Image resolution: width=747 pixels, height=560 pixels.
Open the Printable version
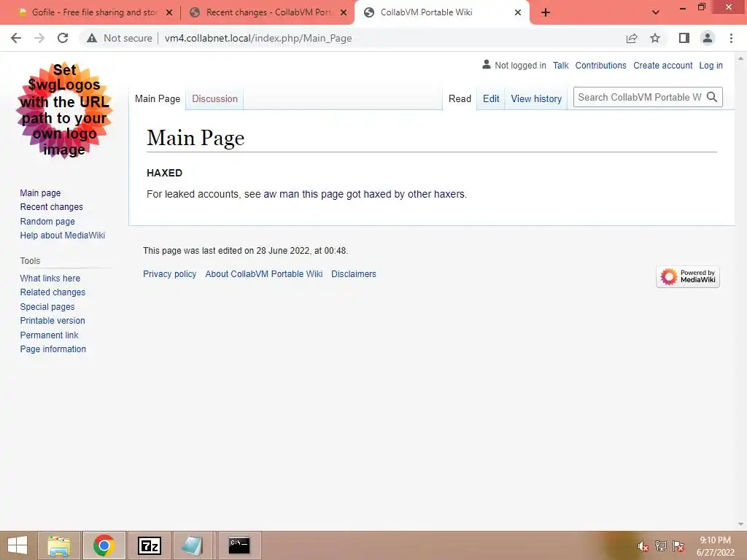(x=53, y=321)
